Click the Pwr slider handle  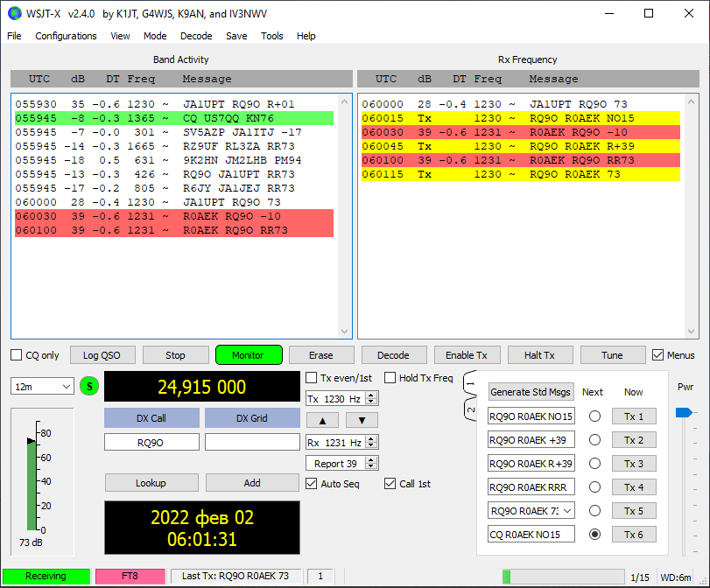click(684, 412)
